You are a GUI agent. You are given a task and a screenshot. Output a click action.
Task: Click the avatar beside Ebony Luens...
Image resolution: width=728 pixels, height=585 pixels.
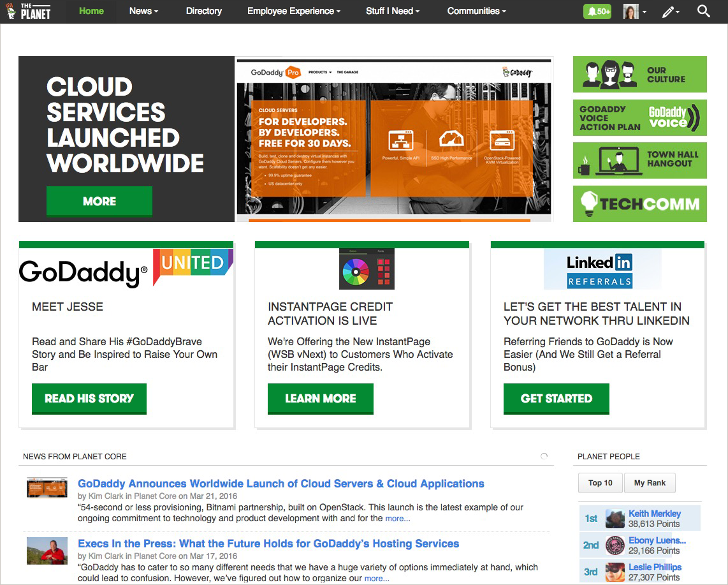(x=615, y=545)
